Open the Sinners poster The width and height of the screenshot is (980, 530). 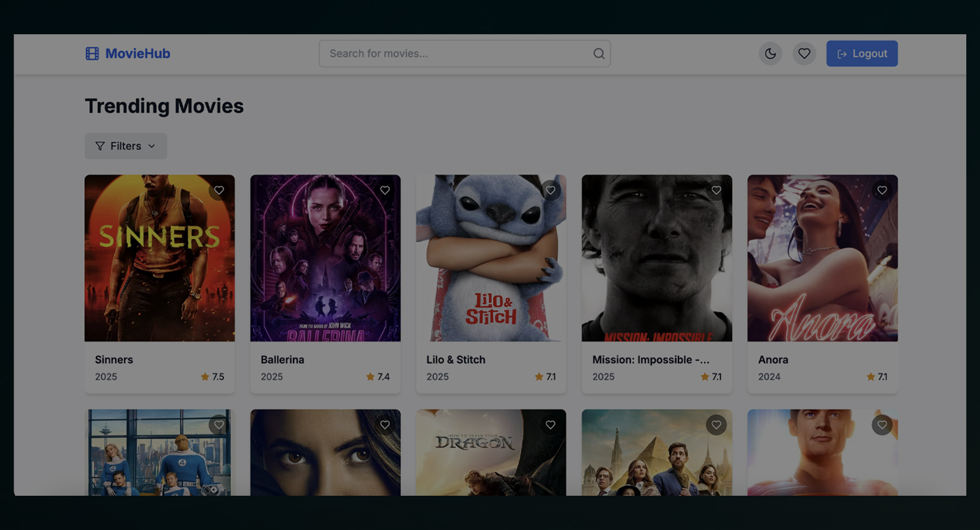click(x=159, y=258)
